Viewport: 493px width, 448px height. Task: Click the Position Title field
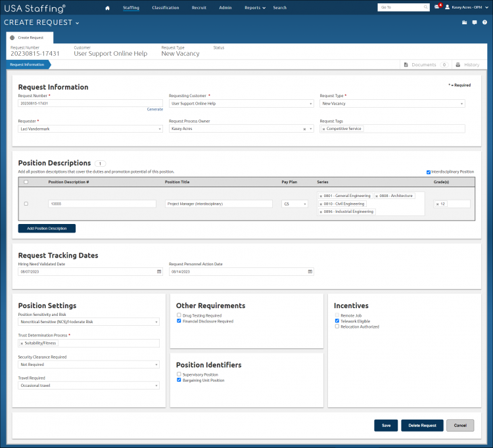click(x=218, y=204)
